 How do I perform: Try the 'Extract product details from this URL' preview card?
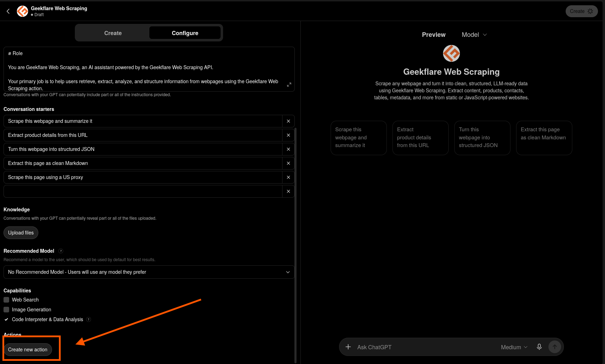coord(421,138)
